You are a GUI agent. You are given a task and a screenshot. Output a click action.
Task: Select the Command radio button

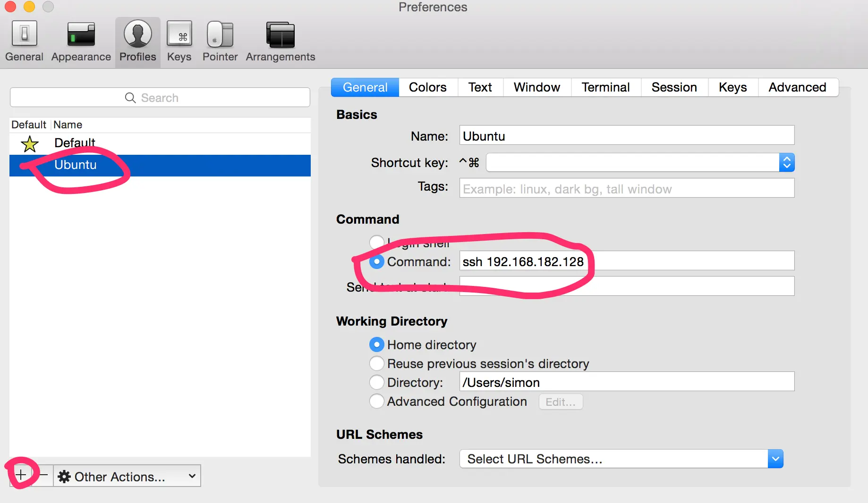pos(376,262)
